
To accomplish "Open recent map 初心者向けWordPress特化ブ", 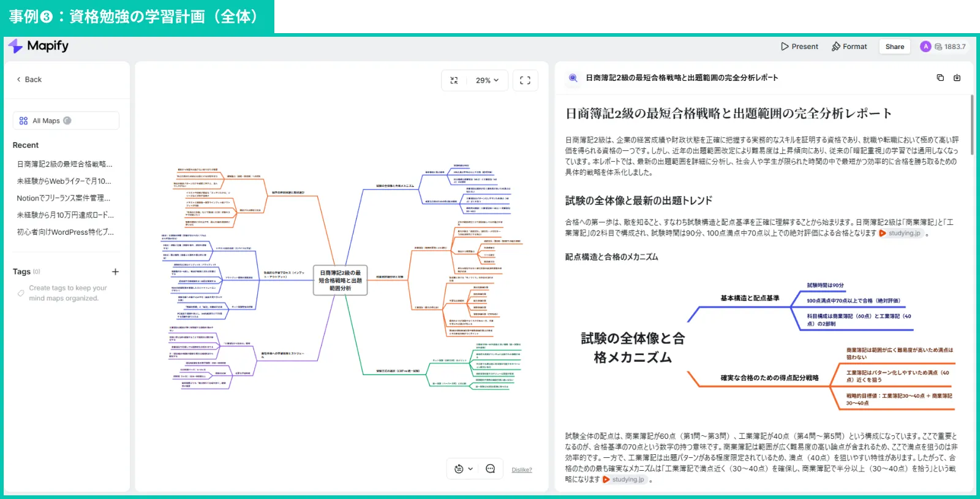I will [x=65, y=232].
